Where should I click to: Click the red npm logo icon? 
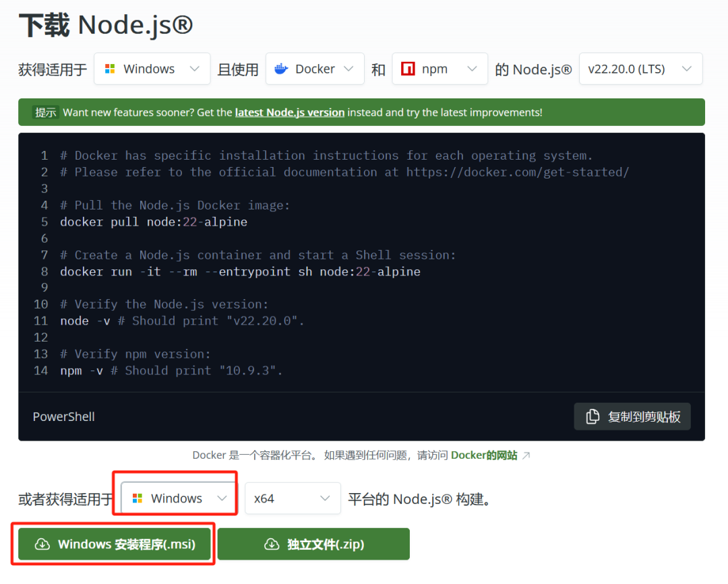(408, 69)
